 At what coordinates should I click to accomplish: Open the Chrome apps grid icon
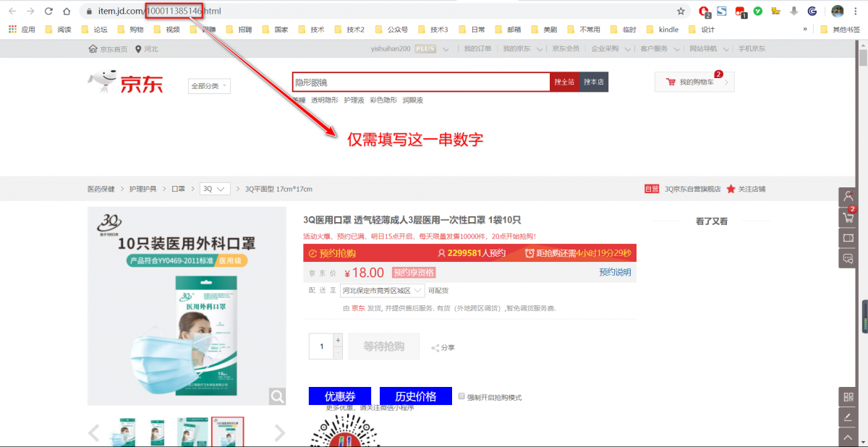[x=12, y=30]
